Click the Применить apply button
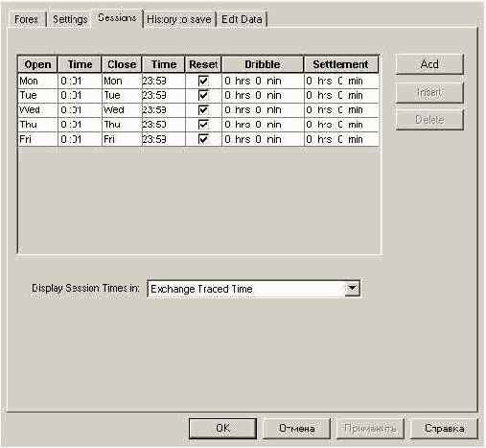The image size is (486, 448). coord(370,428)
